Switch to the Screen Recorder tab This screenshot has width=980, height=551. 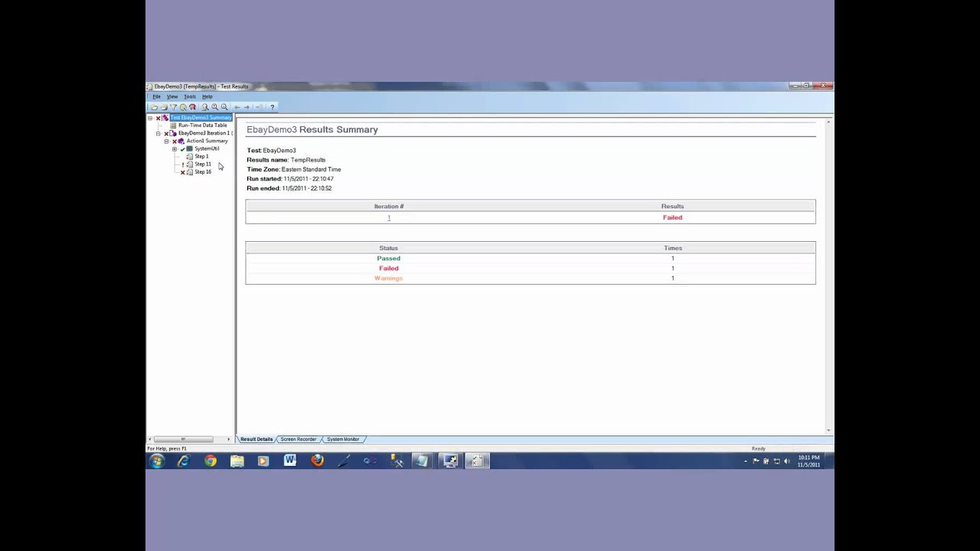[298, 439]
